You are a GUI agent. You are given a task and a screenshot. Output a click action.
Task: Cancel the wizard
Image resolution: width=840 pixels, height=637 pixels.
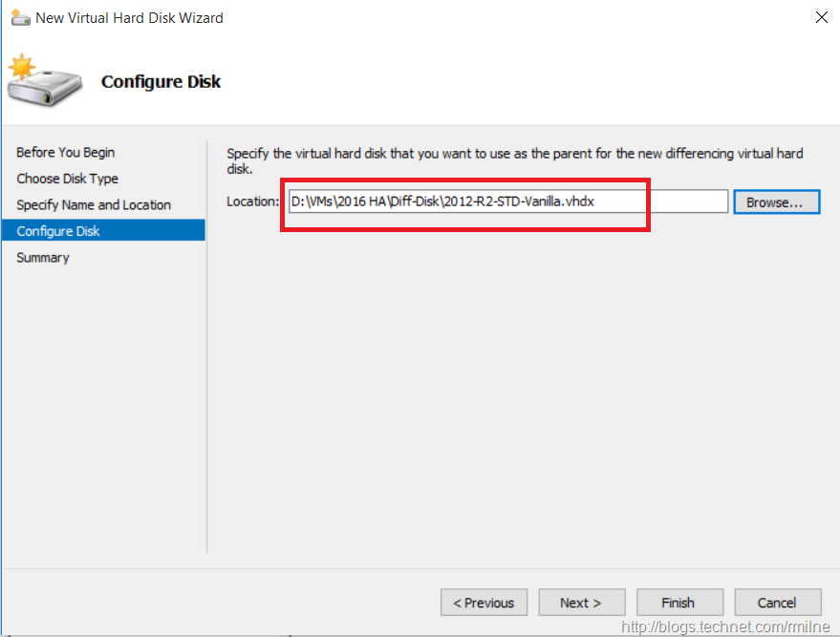pos(777,603)
